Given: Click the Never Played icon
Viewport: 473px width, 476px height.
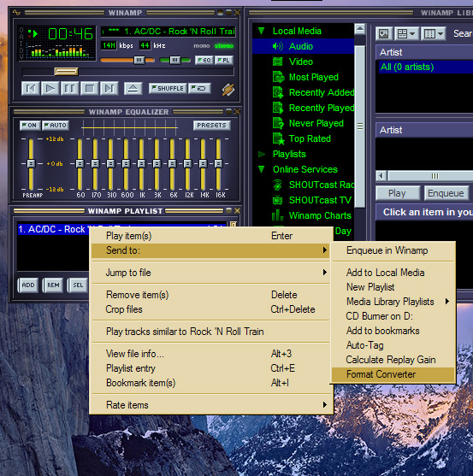Looking at the screenshot, I should [278, 123].
